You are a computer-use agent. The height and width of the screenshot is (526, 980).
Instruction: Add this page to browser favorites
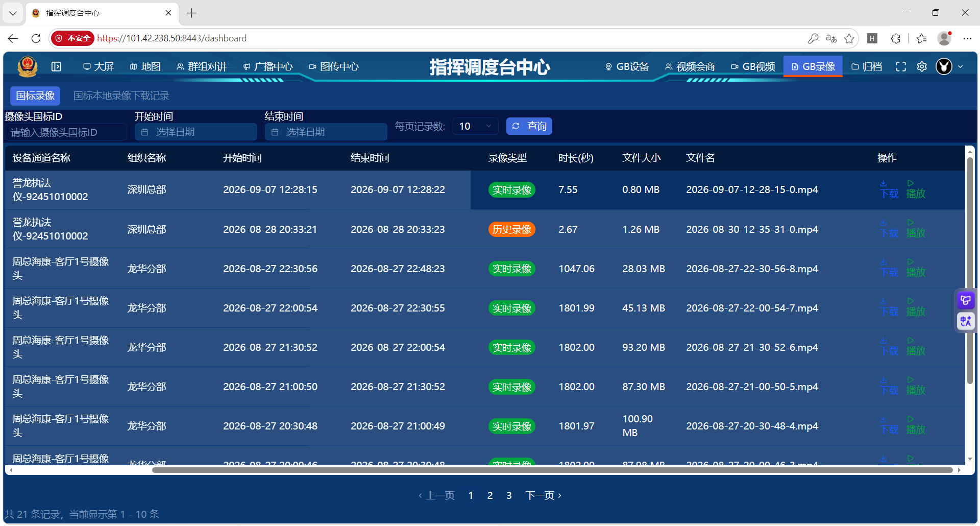[x=849, y=38]
